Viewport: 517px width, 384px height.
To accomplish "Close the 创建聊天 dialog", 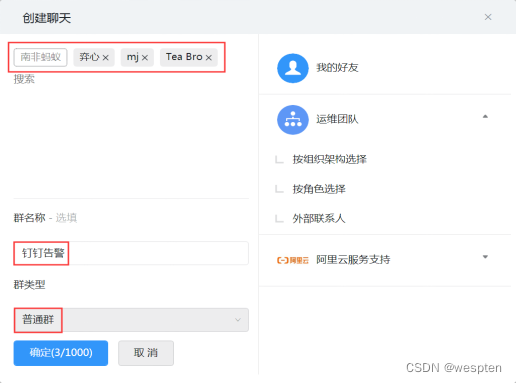I will 488,17.
